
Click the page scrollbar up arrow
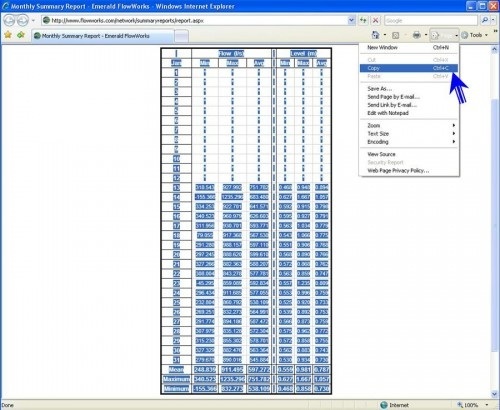494,49
